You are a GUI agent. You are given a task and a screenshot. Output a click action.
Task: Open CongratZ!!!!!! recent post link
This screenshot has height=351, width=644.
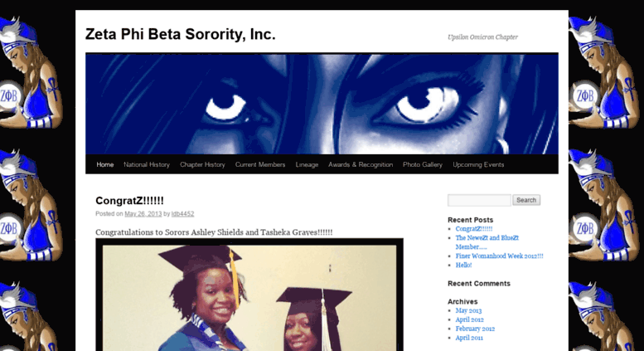pyautogui.click(x=474, y=228)
